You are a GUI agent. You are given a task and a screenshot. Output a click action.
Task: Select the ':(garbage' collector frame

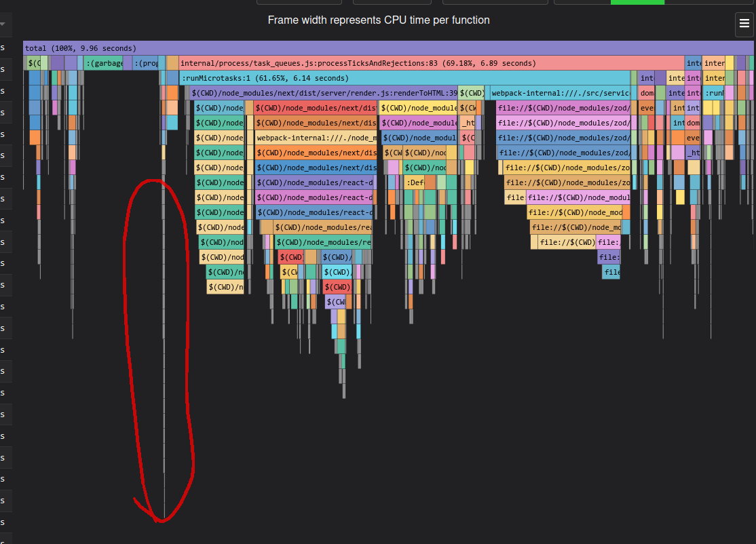tap(104, 63)
